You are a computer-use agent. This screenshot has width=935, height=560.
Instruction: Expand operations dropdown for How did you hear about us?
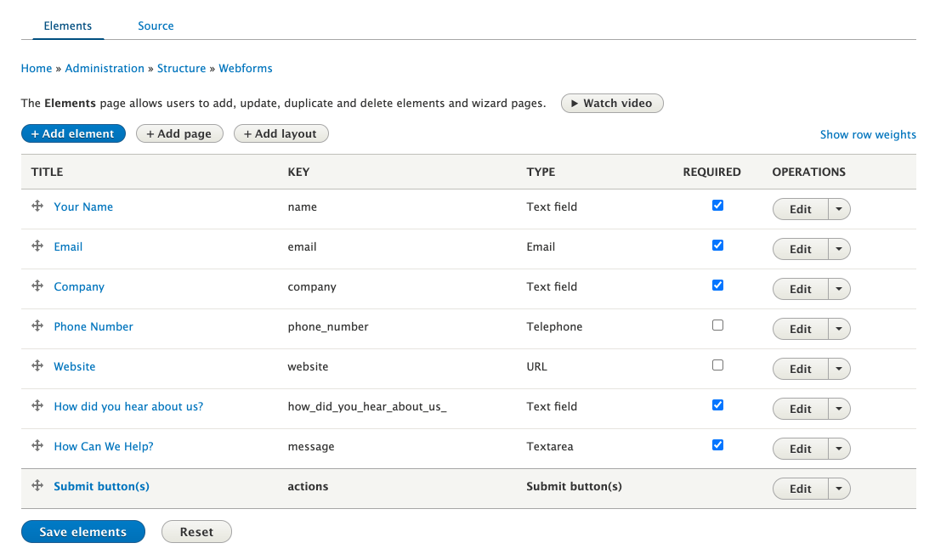(x=838, y=409)
